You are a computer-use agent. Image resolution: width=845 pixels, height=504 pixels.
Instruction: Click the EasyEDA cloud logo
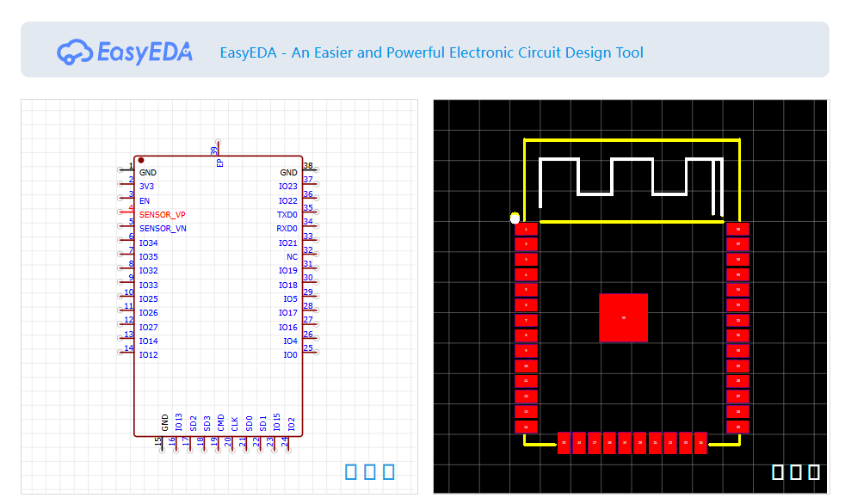[125, 52]
